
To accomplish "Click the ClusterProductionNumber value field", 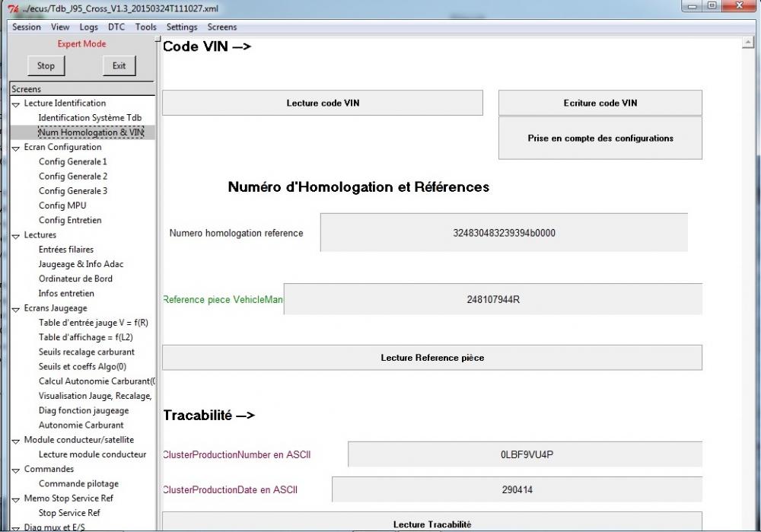I will [x=525, y=454].
